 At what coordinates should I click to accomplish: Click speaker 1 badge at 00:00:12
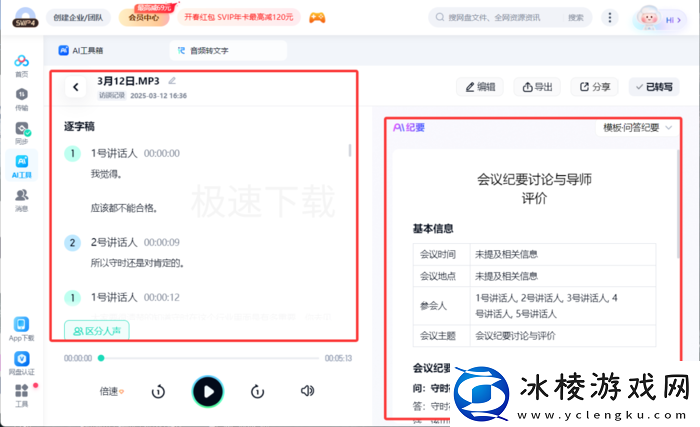(x=72, y=297)
